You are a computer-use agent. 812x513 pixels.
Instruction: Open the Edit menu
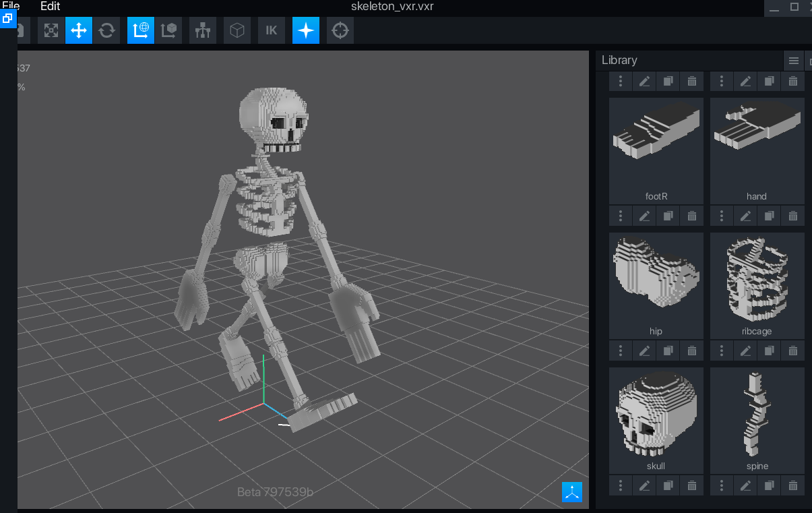click(50, 7)
